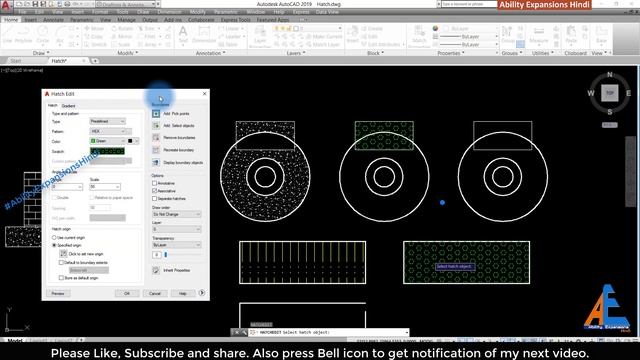Click the Measure tool in the Utilities panel
Screen dimensions: 640x360
point(539,35)
